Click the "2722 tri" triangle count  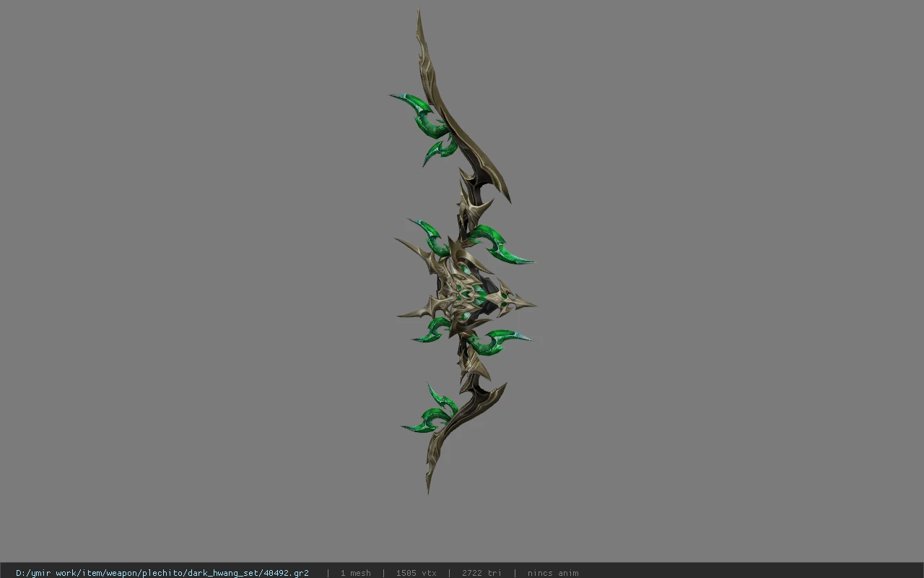pos(481,573)
